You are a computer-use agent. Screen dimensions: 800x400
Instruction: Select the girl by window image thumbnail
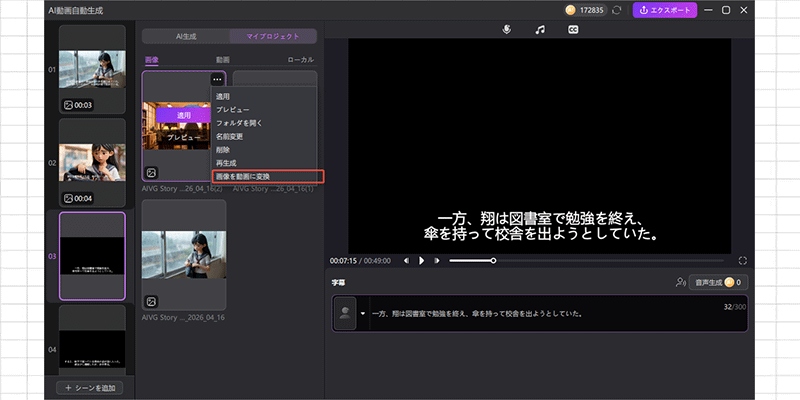pos(184,255)
